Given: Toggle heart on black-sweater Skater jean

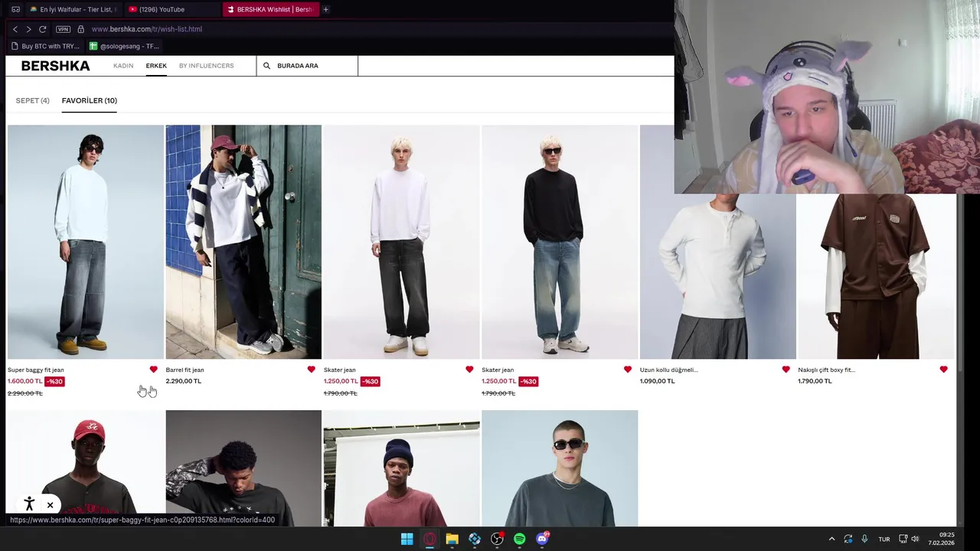Looking at the screenshot, I should point(628,370).
